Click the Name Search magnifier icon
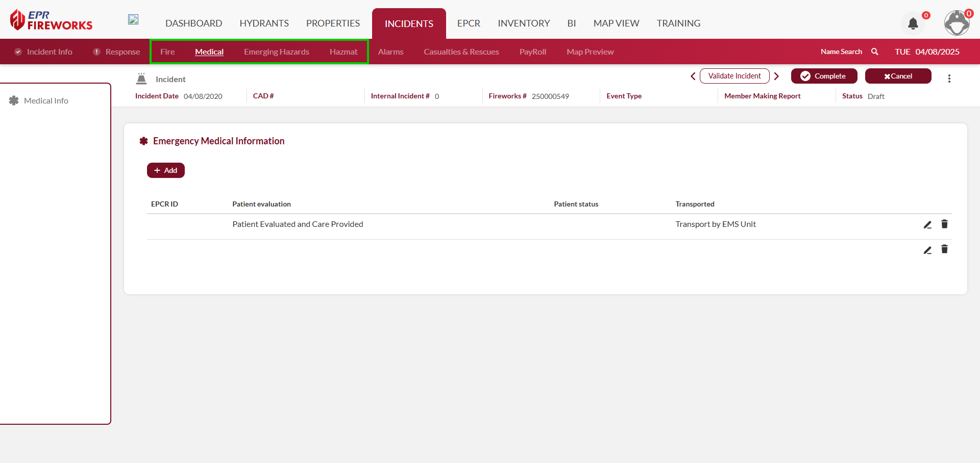The width and height of the screenshot is (980, 463). tap(874, 52)
